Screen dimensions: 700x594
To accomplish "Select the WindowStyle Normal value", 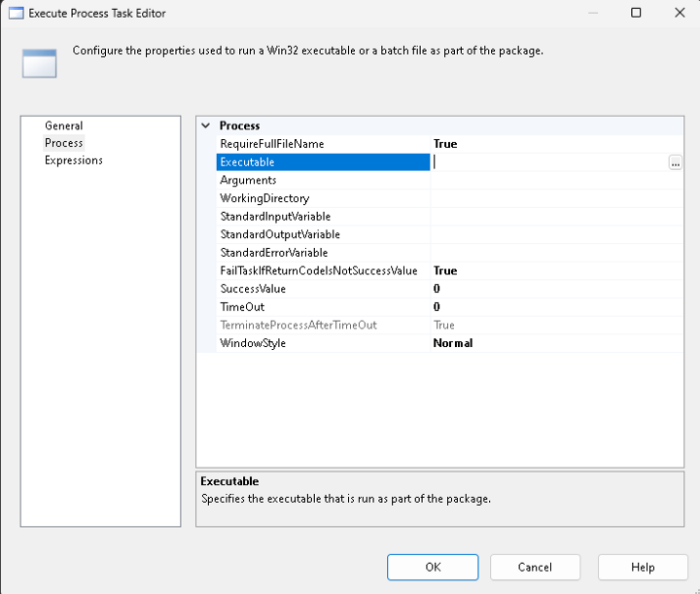I will click(453, 343).
